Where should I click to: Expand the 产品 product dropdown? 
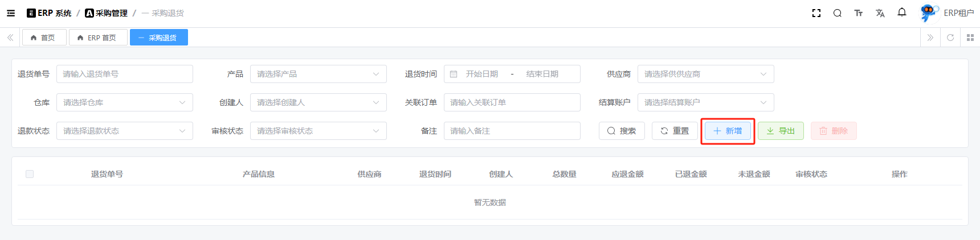[318, 74]
